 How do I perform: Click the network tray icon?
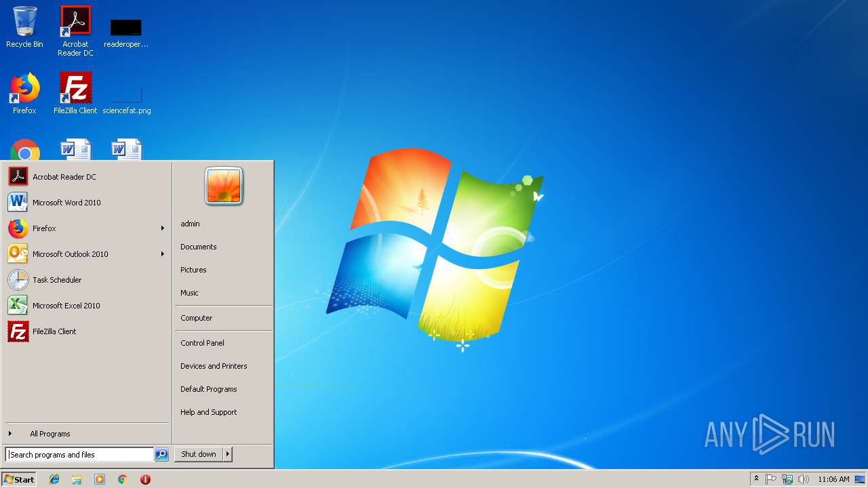787,479
